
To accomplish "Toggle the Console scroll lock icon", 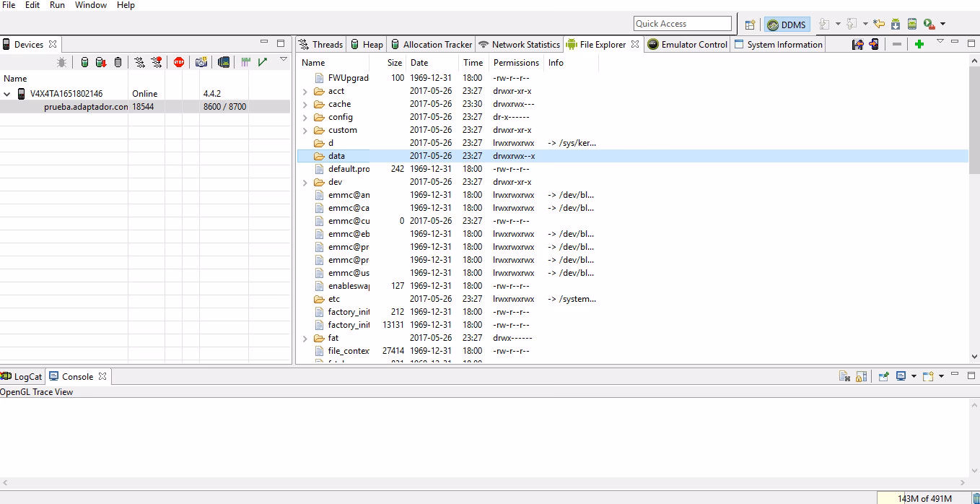I will 861,376.
